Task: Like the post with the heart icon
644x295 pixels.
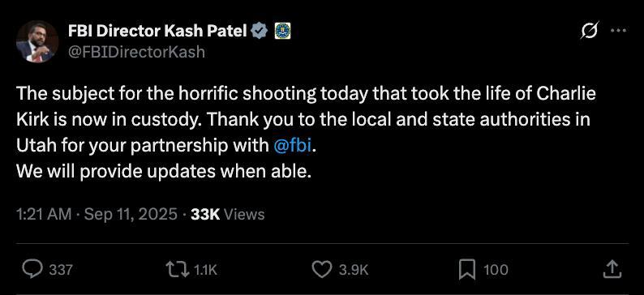Action: click(x=322, y=270)
